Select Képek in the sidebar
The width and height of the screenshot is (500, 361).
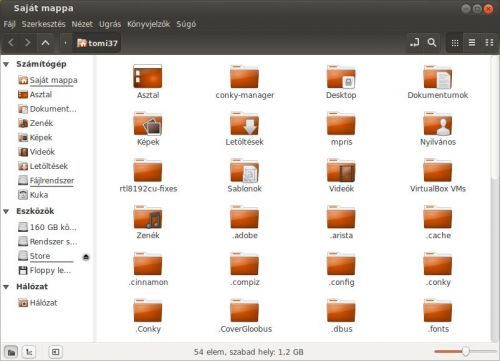tap(35, 137)
